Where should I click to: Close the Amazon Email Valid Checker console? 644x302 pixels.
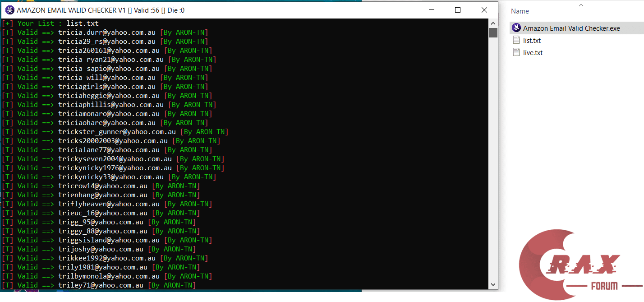(x=484, y=10)
